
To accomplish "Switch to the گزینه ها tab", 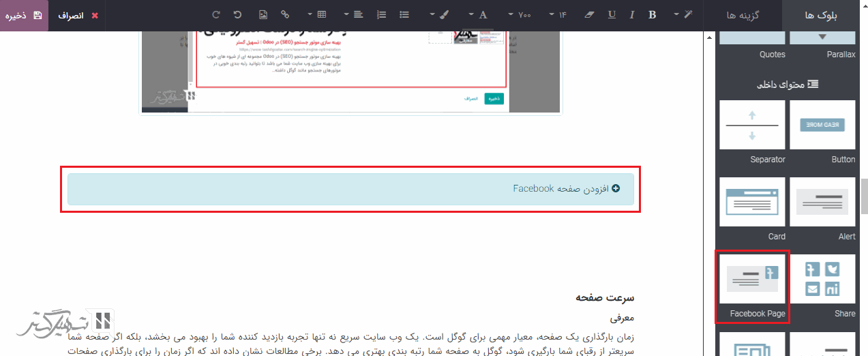I will 743,15.
